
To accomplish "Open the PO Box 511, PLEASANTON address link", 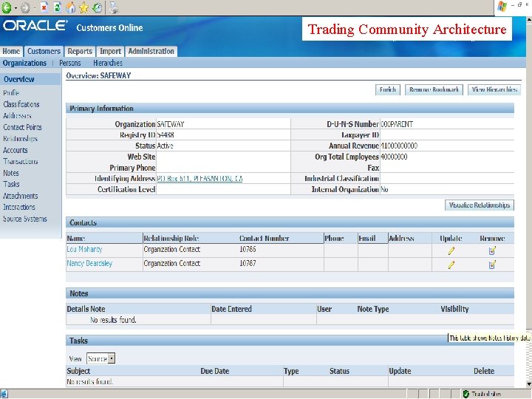I will click(199, 179).
